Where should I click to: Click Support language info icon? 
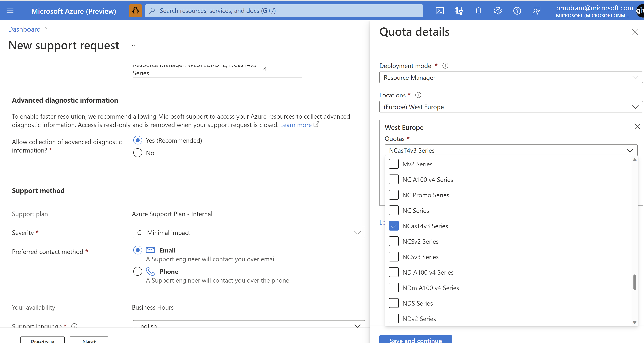[x=74, y=326]
